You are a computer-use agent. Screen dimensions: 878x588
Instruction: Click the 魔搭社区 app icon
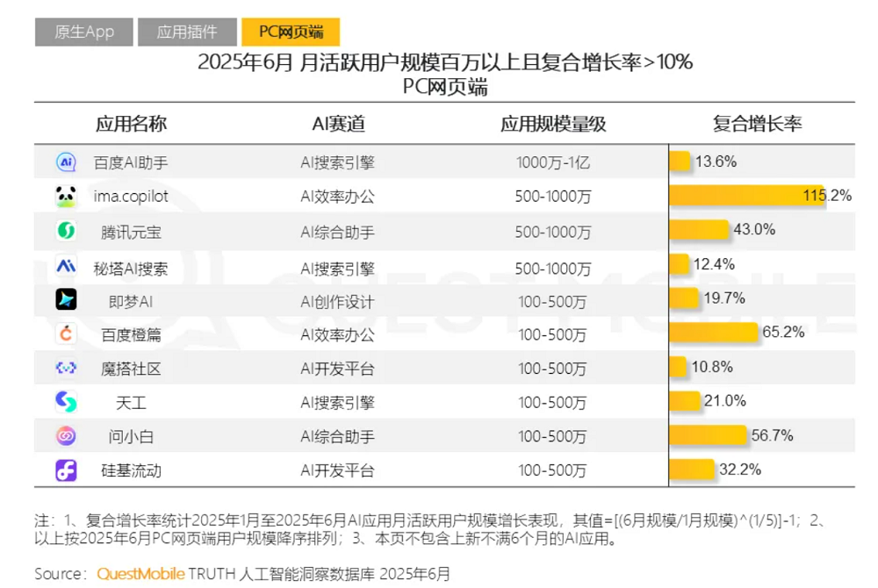coord(67,368)
